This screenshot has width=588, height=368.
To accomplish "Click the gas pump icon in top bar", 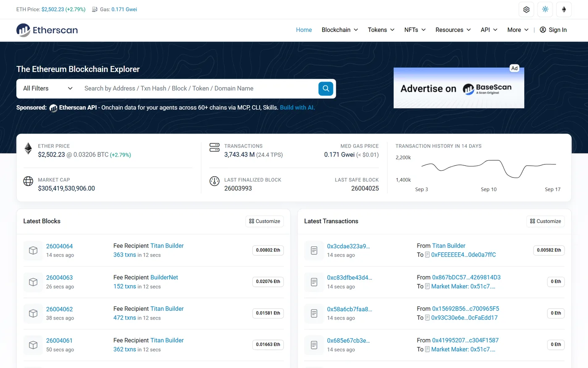I will click(x=94, y=9).
